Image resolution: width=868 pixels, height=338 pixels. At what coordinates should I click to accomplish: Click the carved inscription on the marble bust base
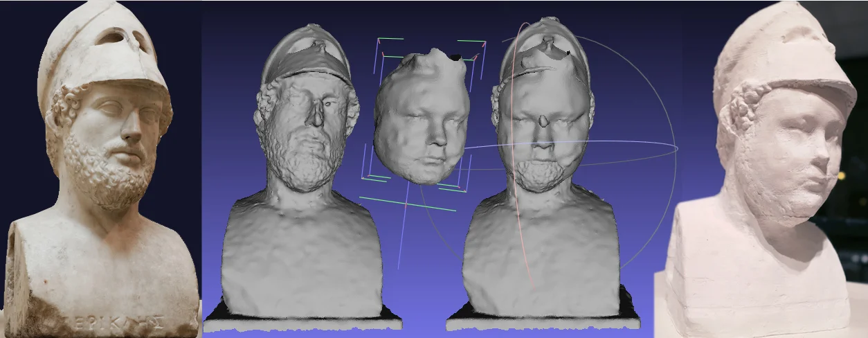pos(120,321)
